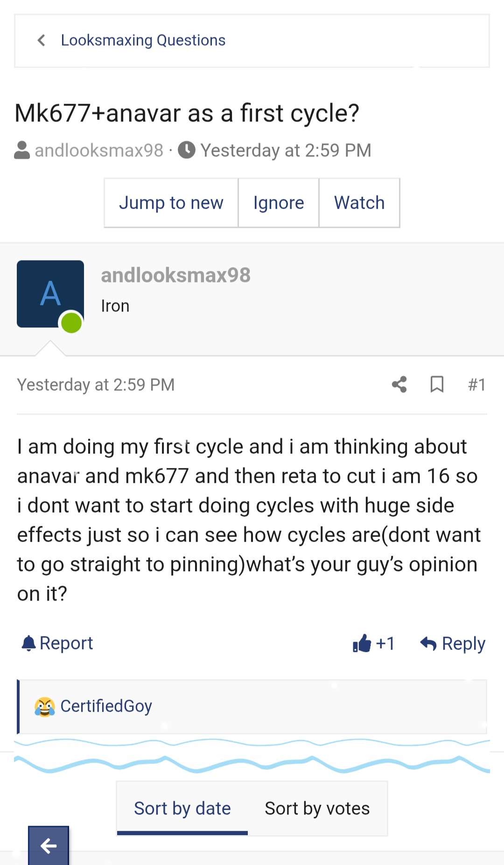Click thread author name under the title
This screenshot has width=504, height=865.
(x=99, y=150)
